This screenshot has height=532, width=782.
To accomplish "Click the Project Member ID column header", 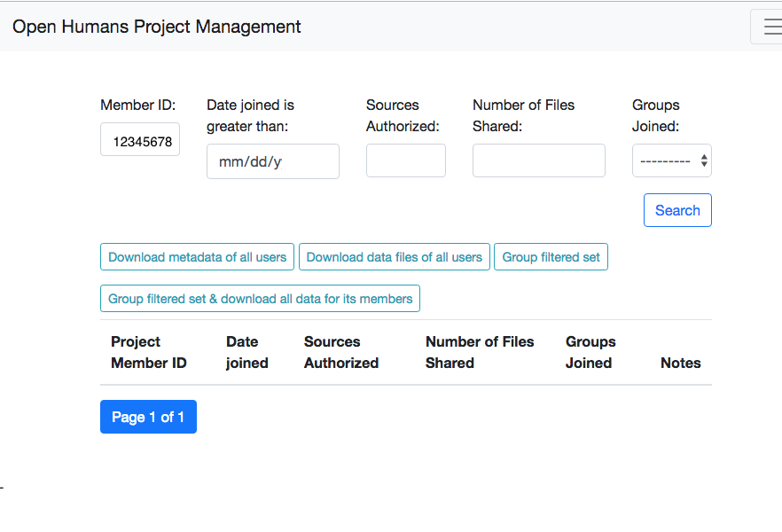I will pyautogui.click(x=148, y=352).
